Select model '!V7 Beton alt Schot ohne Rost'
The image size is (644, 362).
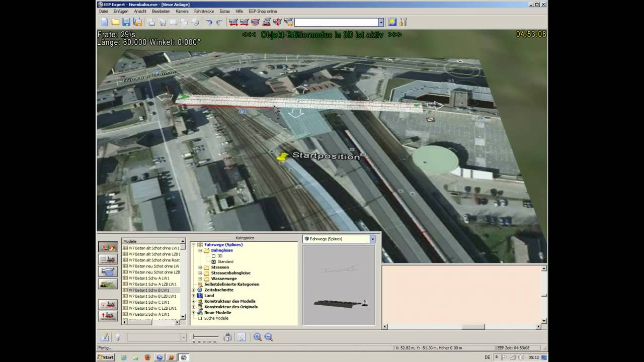pyautogui.click(x=150, y=260)
